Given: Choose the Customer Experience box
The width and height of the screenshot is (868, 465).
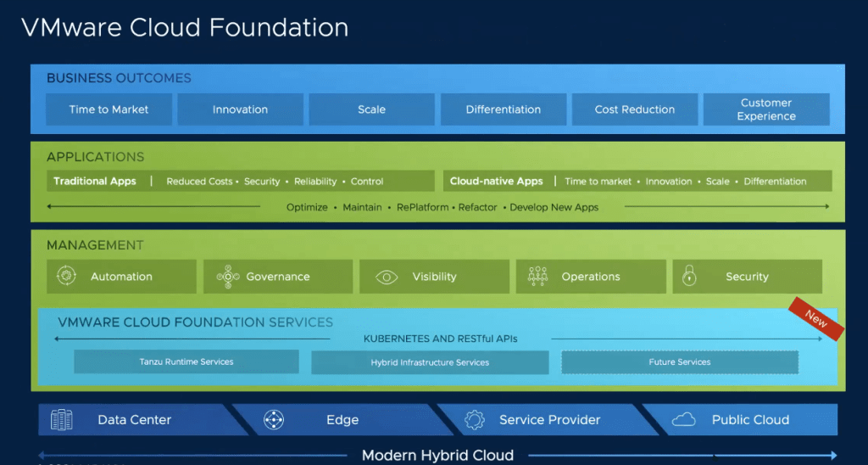Looking at the screenshot, I should [766, 109].
